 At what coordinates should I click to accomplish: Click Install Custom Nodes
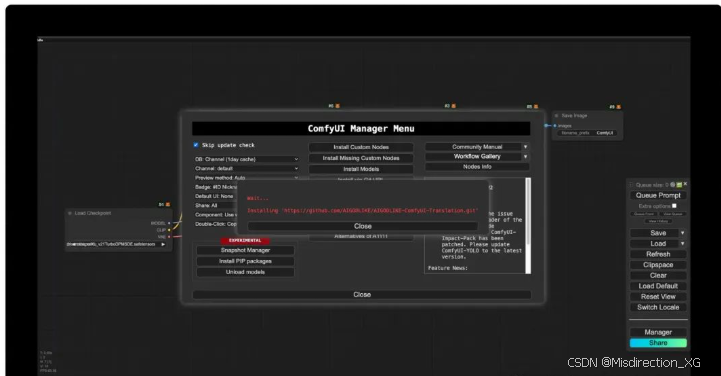coord(361,147)
